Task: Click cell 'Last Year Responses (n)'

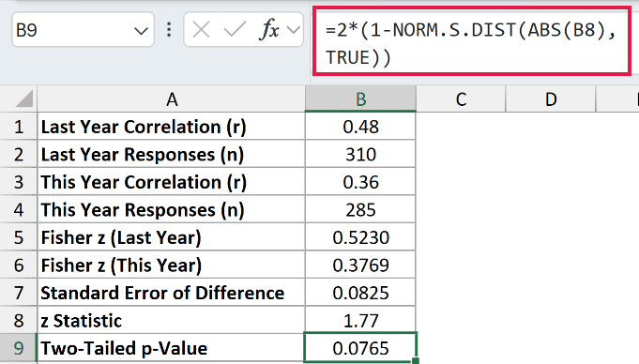Action: [171, 154]
